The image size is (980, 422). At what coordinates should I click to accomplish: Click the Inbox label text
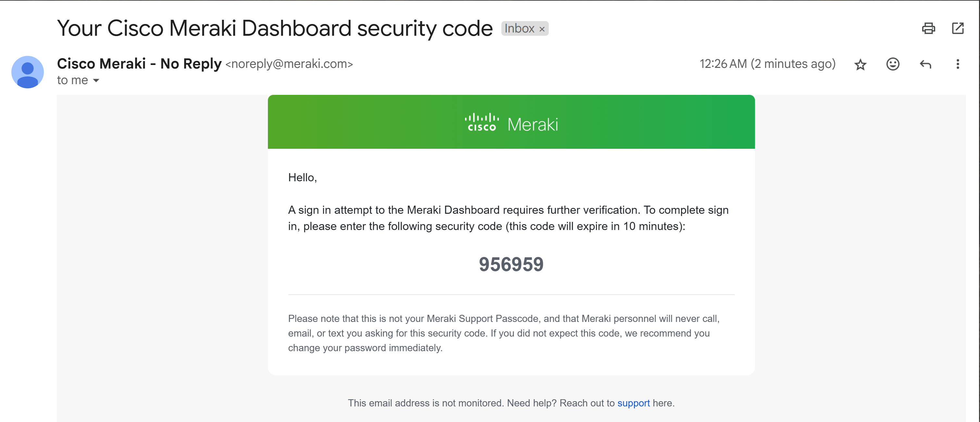[519, 29]
